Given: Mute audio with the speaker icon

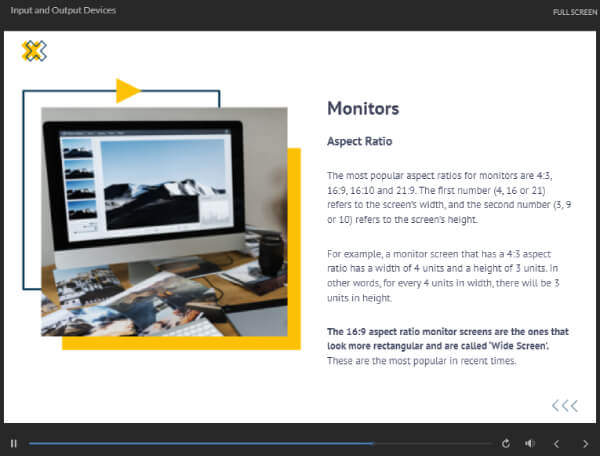Looking at the screenshot, I should point(530,443).
